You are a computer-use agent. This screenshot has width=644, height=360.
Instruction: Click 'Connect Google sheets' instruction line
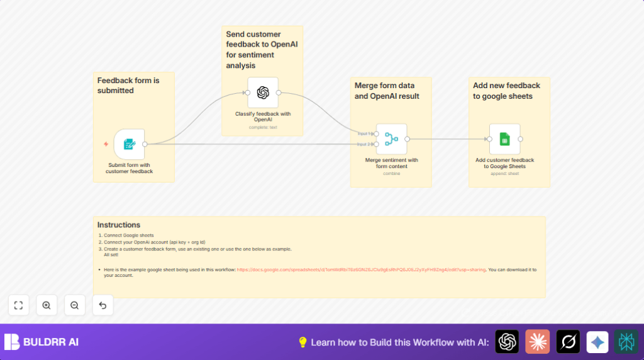pyautogui.click(x=128, y=235)
